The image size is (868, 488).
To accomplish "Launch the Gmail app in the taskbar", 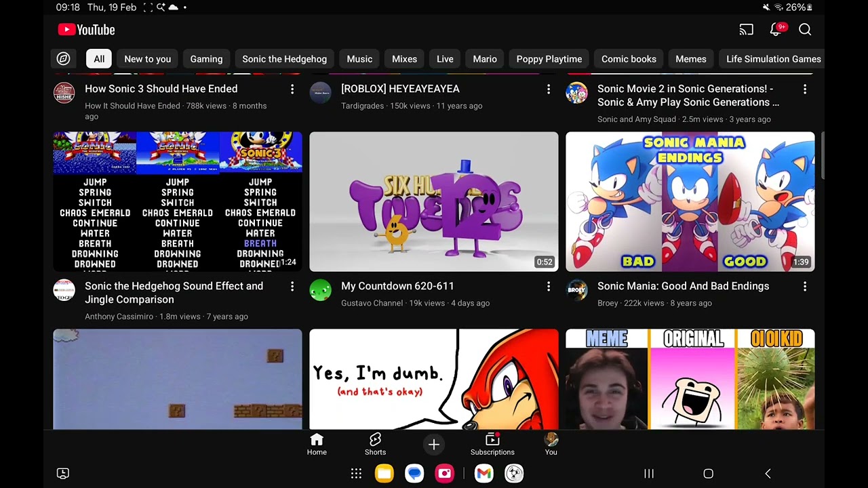I will (x=484, y=474).
